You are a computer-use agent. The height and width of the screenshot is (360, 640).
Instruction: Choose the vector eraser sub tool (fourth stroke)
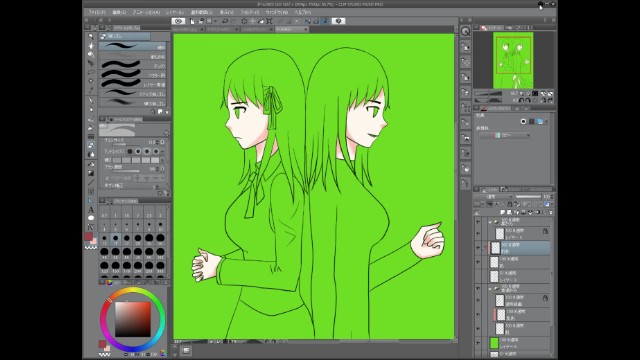132,75
